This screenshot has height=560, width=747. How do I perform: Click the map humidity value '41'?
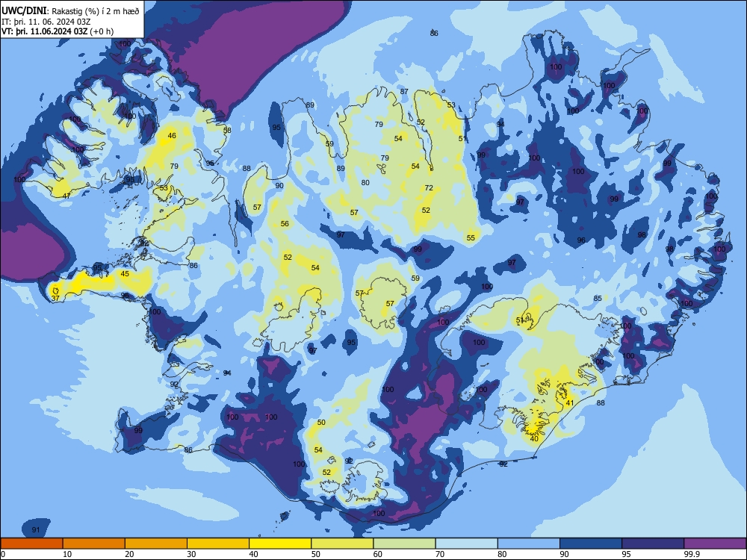pos(570,403)
